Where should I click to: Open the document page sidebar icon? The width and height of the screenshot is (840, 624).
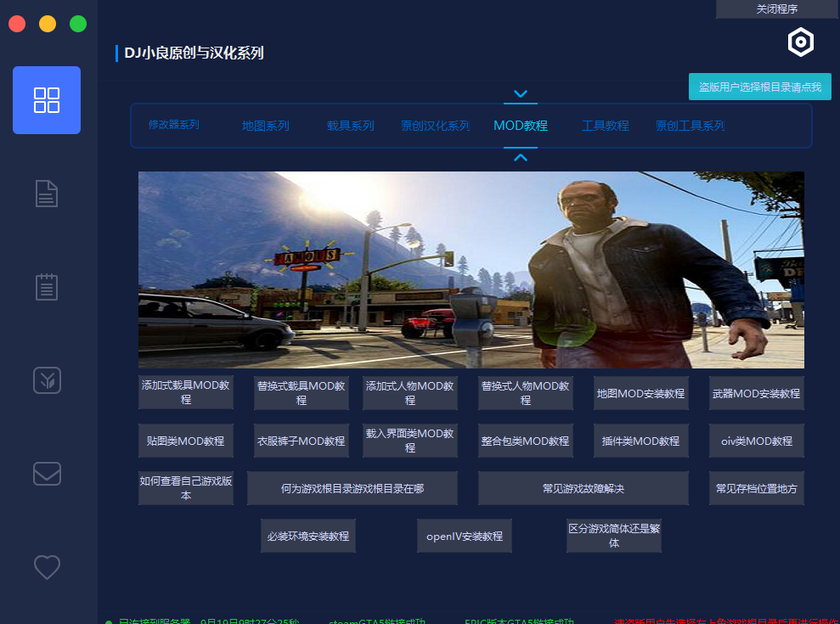(x=47, y=194)
